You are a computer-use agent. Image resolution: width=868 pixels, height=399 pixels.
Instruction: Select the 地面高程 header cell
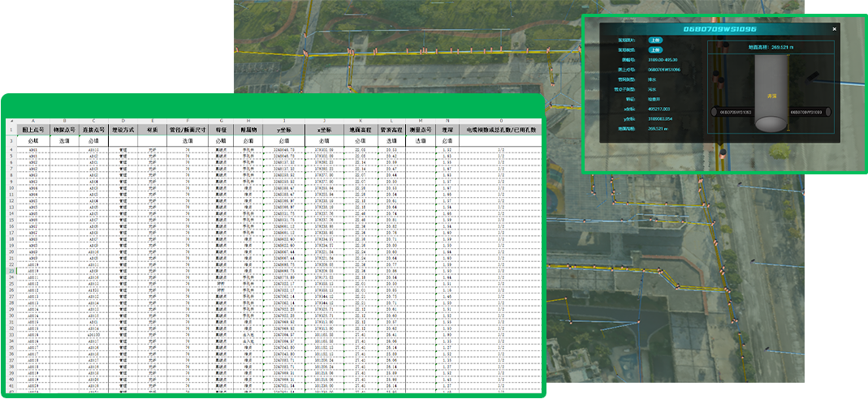(x=360, y=129)
